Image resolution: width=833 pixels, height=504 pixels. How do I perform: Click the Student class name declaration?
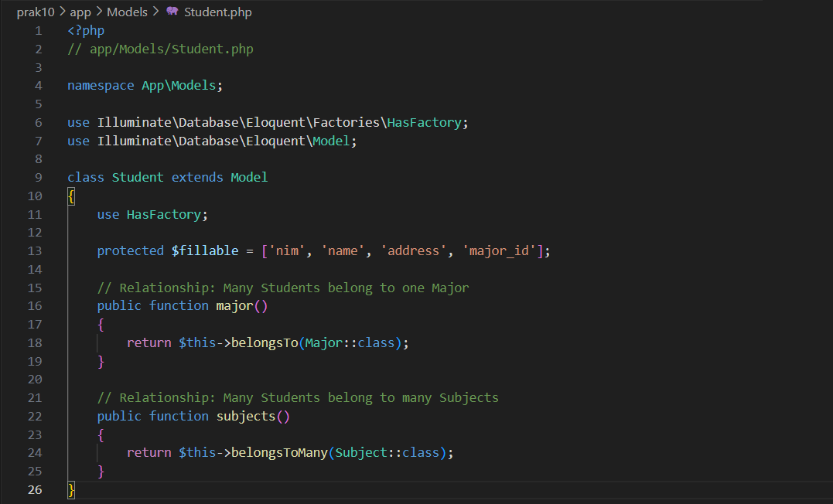(138, 177)
